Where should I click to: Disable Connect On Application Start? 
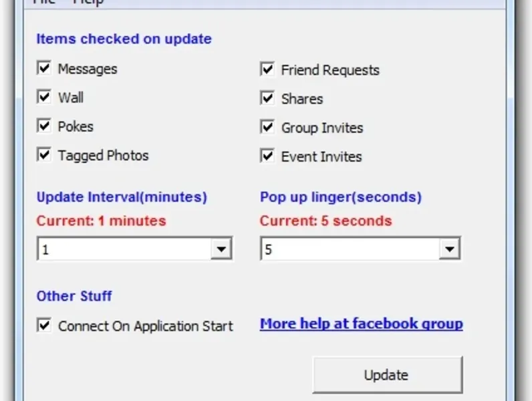pyautogui.click(x=45, y=325)
